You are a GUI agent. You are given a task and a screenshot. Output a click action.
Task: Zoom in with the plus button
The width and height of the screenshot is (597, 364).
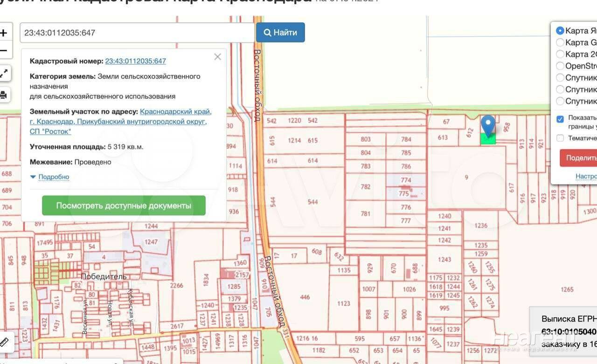pos(4,33)
